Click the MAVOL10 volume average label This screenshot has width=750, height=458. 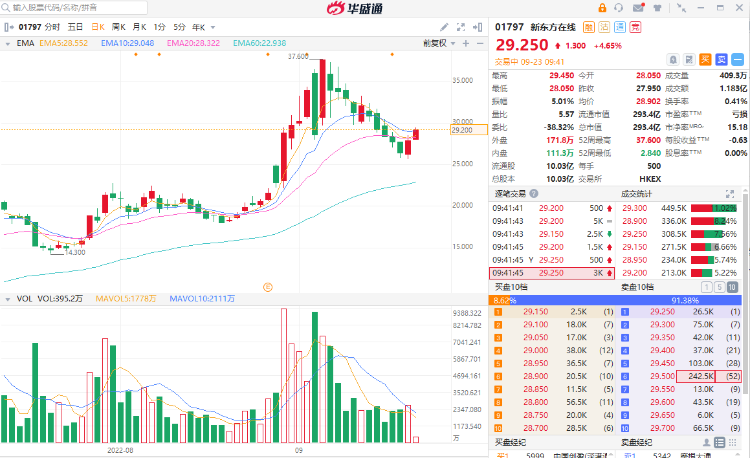tap(202, 299)
